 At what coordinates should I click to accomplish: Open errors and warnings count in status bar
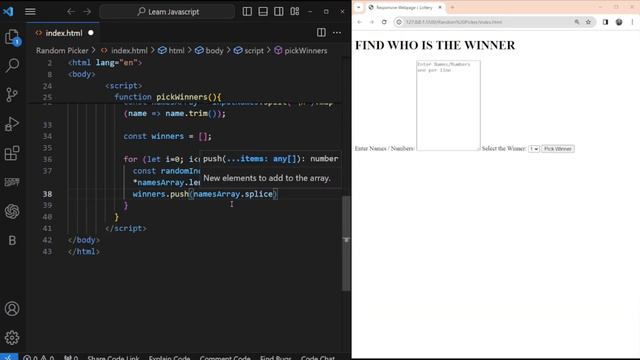coord(38,358)
